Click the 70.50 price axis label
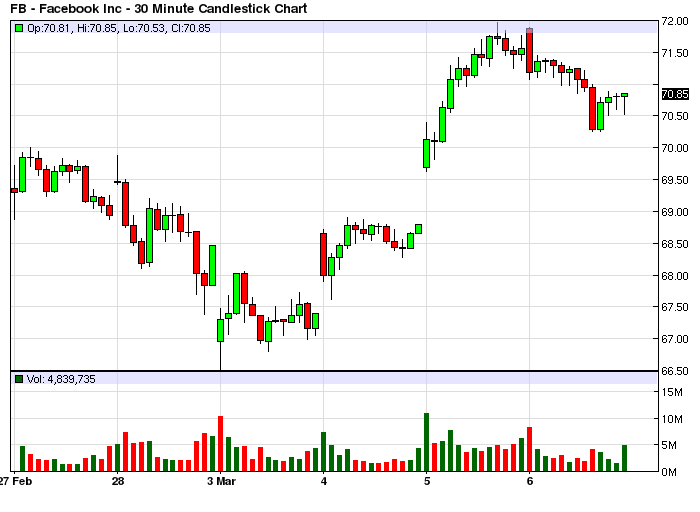The width and height of the screenshot is (700, 512). (x=675, y=116)
